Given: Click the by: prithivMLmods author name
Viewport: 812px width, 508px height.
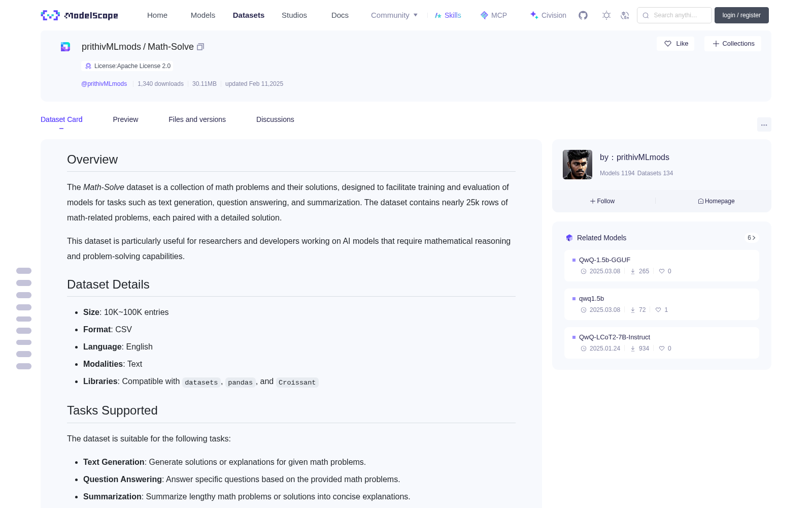Looking at the screenshot, I should (x=634, y=157).
